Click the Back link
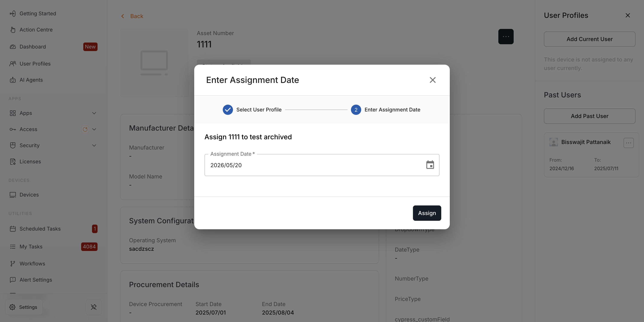This screenshot has height=322, width=644. pyautogui.click(x=137, y=16)
